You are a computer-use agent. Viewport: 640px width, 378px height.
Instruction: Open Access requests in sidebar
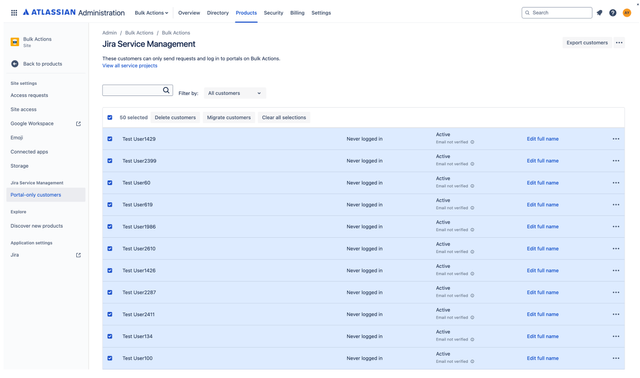click(x=29, y=95)
